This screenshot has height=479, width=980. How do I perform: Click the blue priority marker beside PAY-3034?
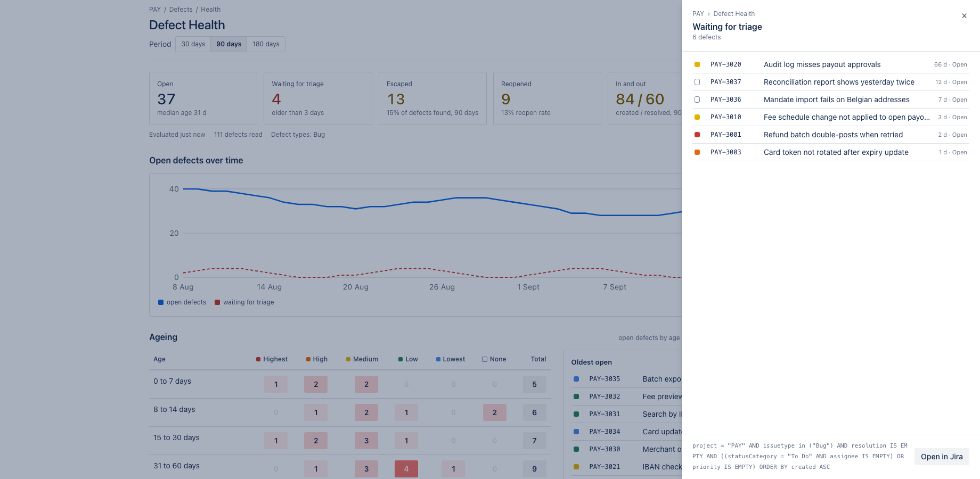pos(576,432)
